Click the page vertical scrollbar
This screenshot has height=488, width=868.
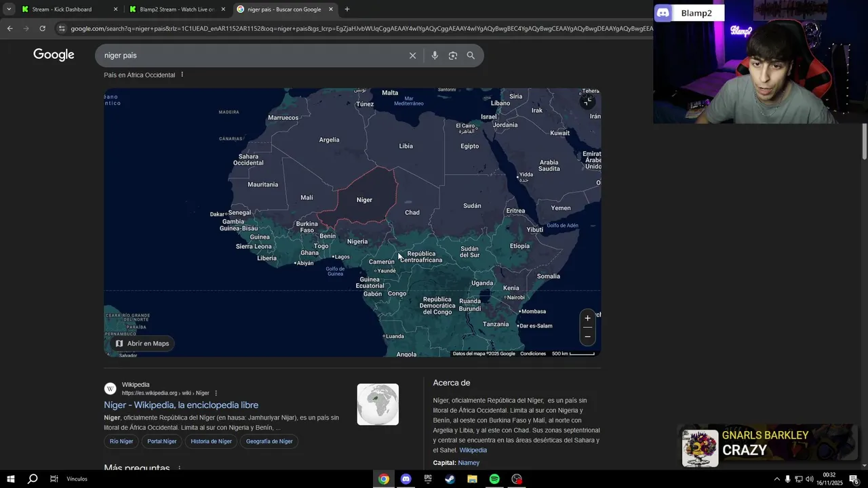[x=864, y=142]
